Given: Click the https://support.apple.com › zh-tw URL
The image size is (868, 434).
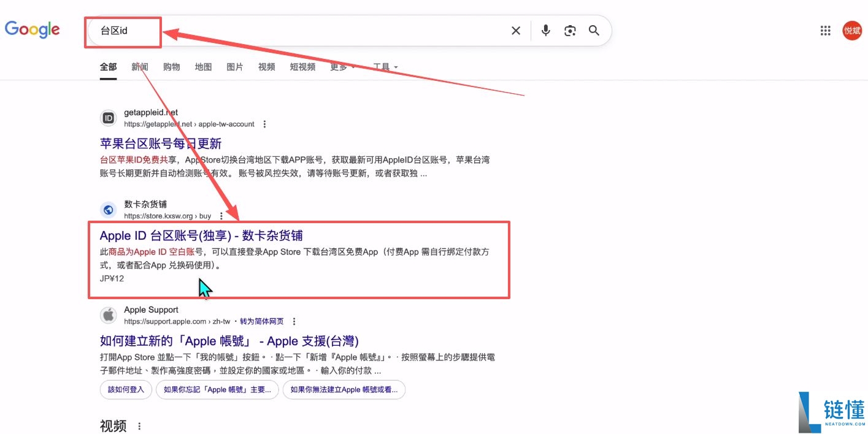Looking at the screenshot, I should pos(177,321).
